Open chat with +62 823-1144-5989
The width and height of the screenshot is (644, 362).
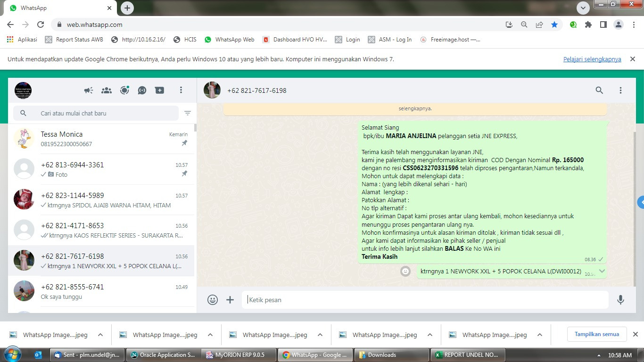[102, 200]
